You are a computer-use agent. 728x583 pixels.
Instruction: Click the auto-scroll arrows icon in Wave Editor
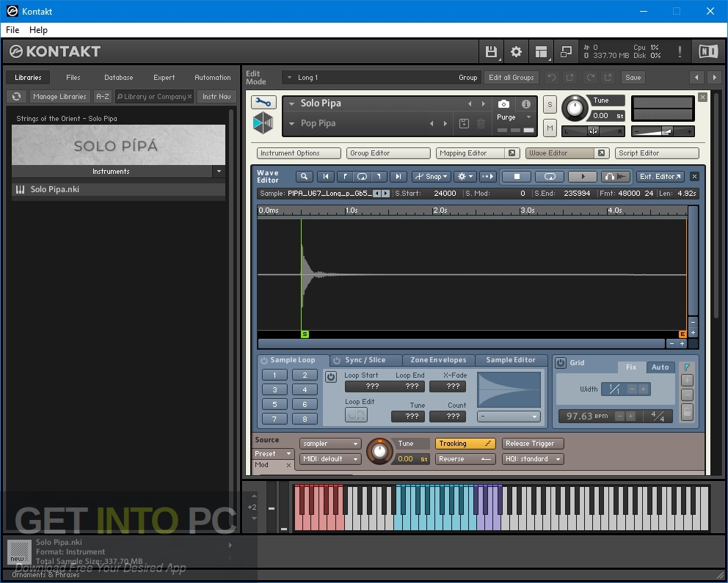487,176
